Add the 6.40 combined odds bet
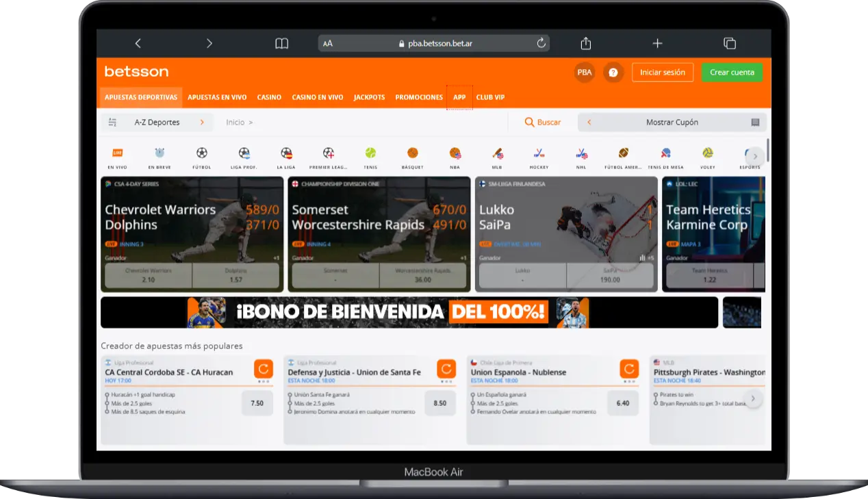Screen dimensions: 868x499 click(623, 403)
